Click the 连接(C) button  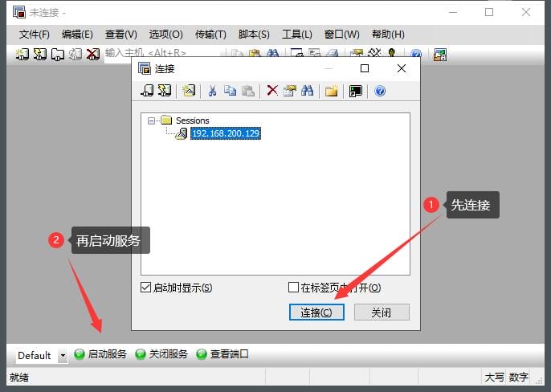click(316, 312)
